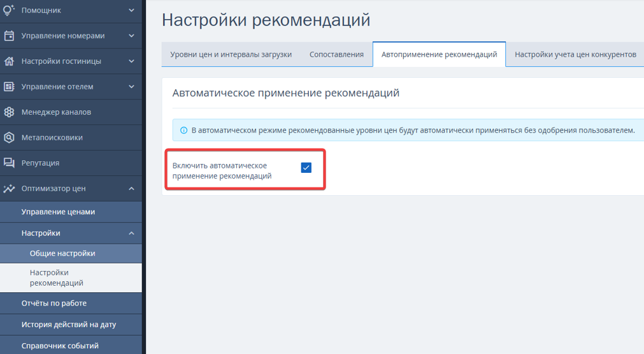Open История действий на дату

pos(71,325)
